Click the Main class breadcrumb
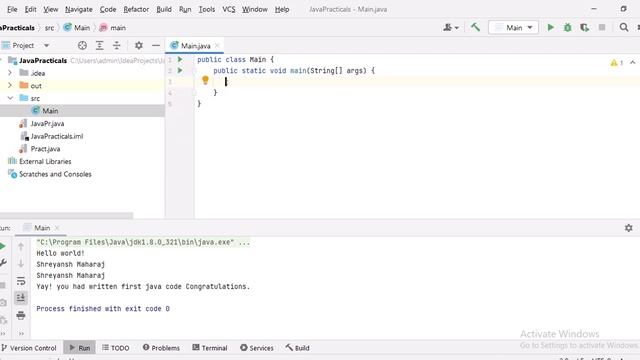 tap(77, 28)
